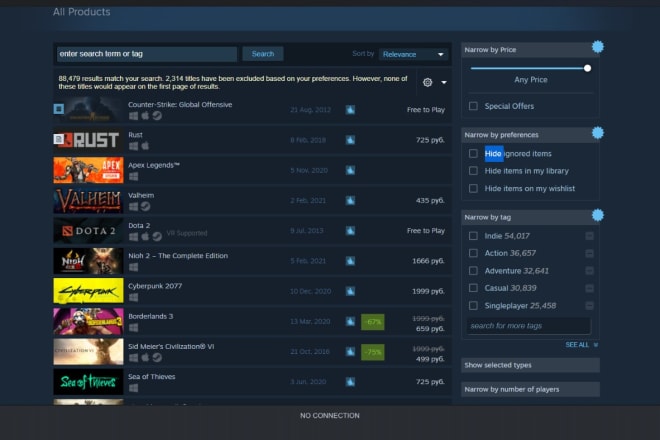Image resolution: width=660 pixels, height=440 pixels.
Task: Tick the Adventure tag checkbox
Action: [x=473, y=271]
